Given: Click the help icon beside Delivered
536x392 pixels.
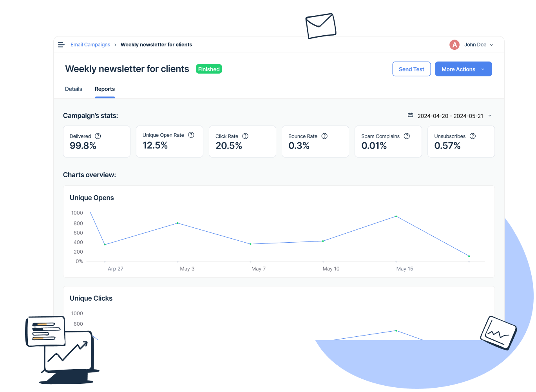Looking at the screenshot, I should (98, 136).
